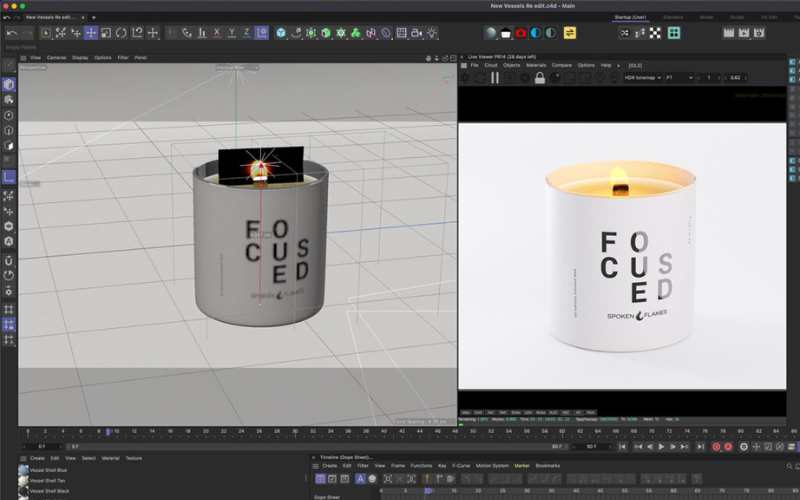Click the timeline ruler at frame 10
This screenshot has width=800, height=500.
(116, 432)
